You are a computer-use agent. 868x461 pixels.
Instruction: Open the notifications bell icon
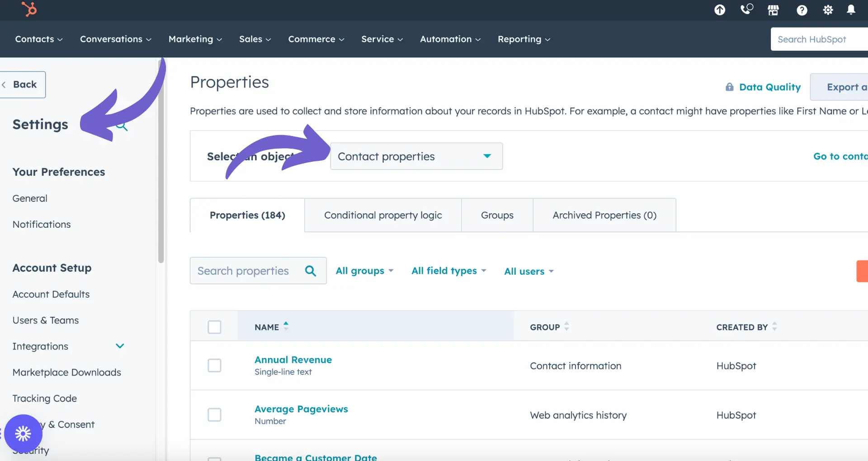pyautogui.click(x=851, y=10)
